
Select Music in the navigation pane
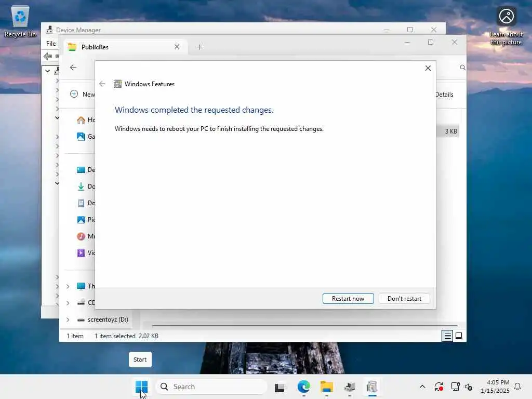pyautogui.click(x=86, y=236)
